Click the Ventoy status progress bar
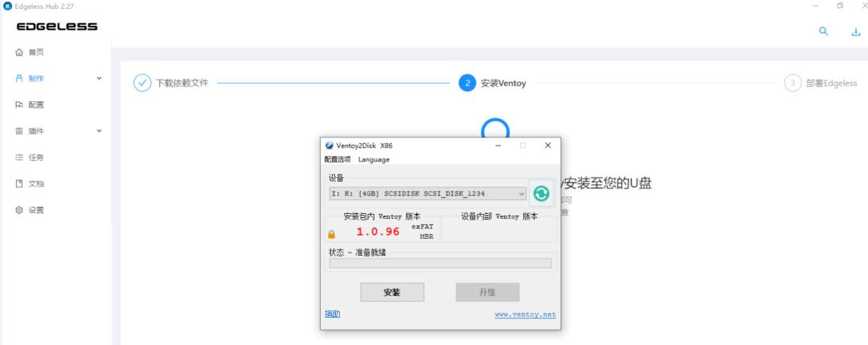Image resolution: width=868 pixels, height=345 pixels. click(440, 263)
